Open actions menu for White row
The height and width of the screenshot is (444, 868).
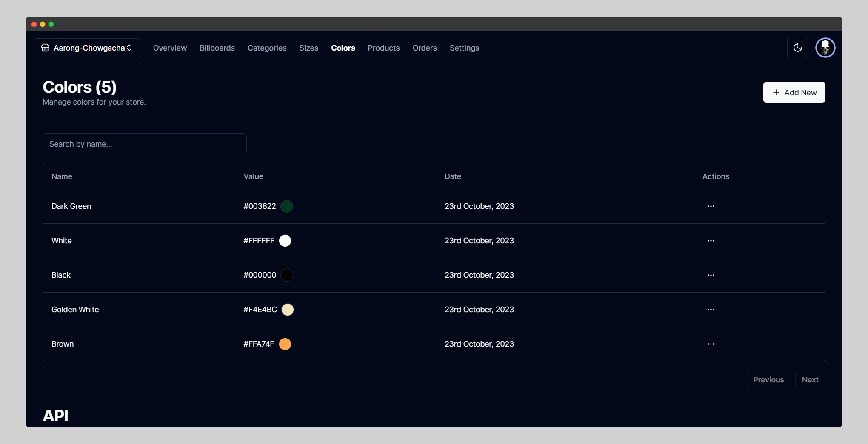pyautogui.click(x=711, y=241)
